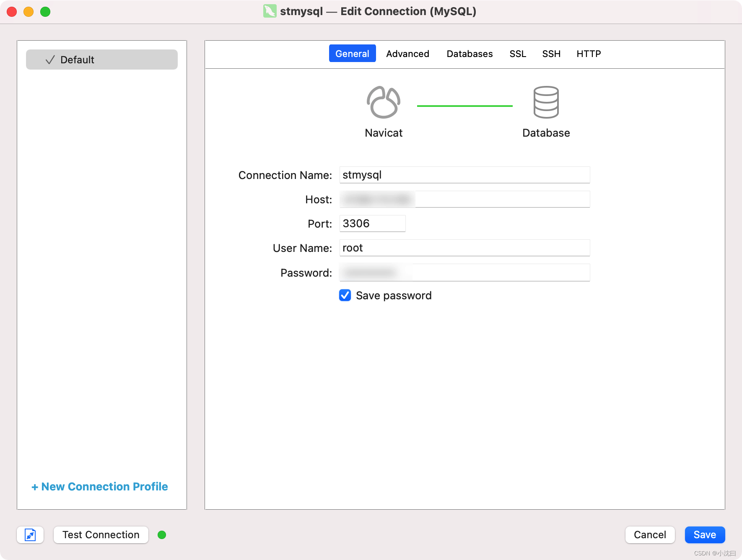Uncheck the Save password checkbox
The image size is (742, 560).
(x=345, y=296)
